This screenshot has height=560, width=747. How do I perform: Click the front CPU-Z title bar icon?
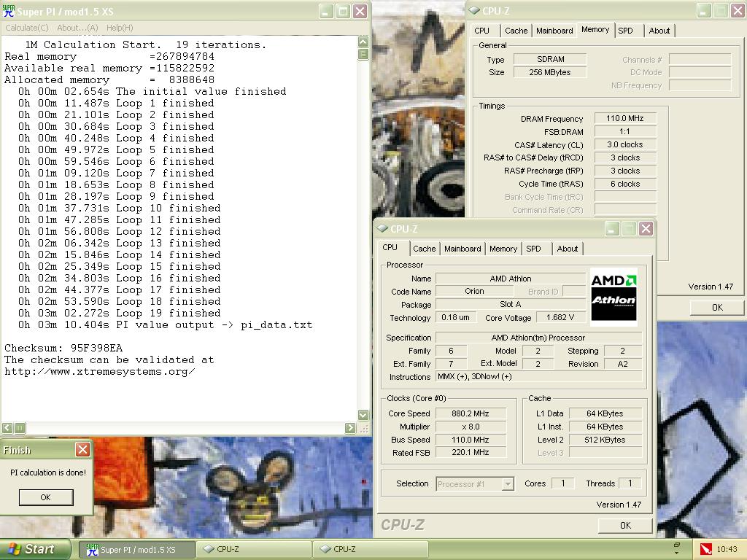(382, 228)
